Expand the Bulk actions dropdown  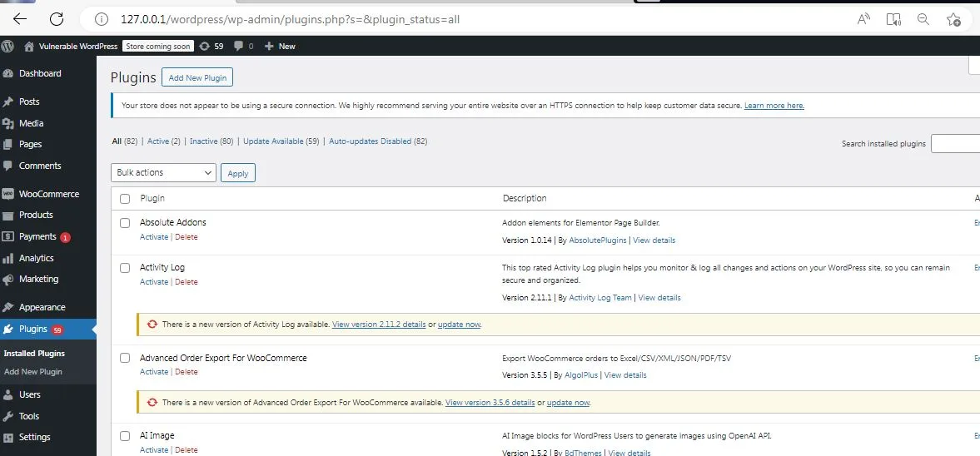pyautogui.click(x=163, y=173)
